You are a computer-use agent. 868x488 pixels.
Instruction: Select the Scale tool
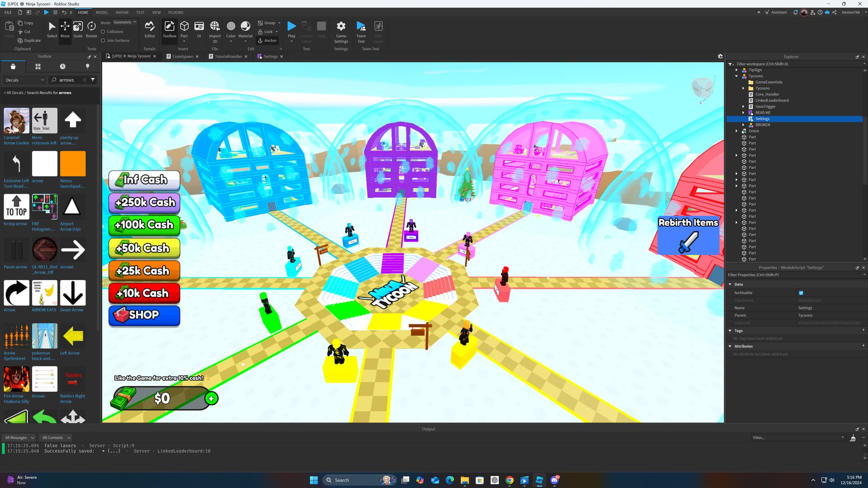(78, 28)
